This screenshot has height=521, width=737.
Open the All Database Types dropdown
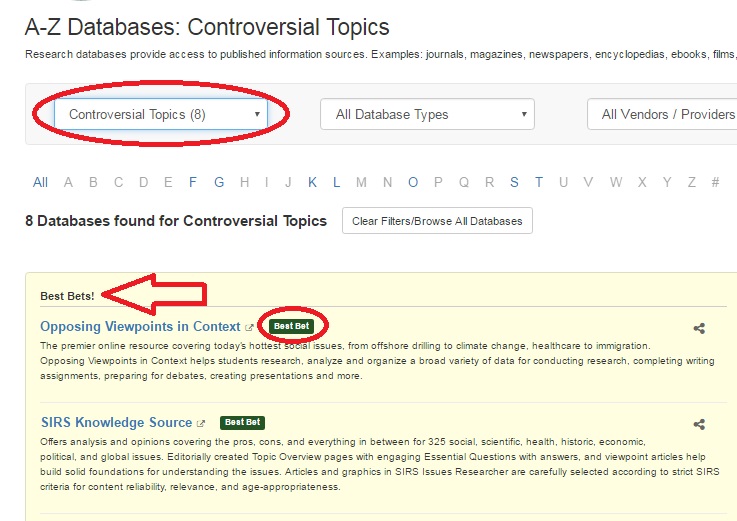[x=427, y=114]
